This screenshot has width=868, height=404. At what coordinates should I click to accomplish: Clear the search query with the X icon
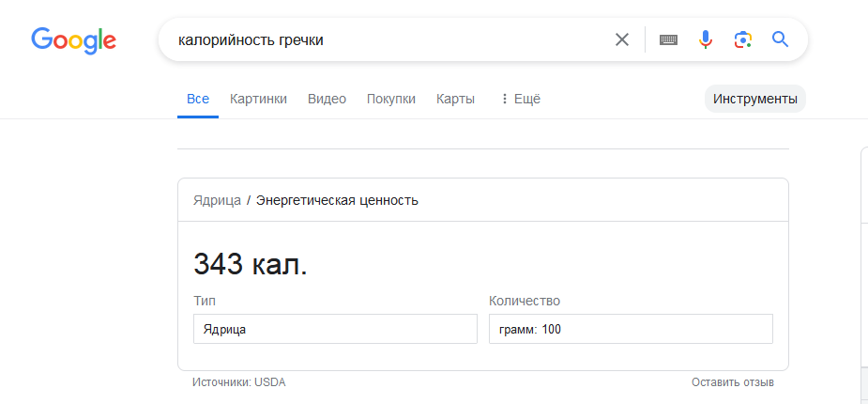tap(622, 39)
